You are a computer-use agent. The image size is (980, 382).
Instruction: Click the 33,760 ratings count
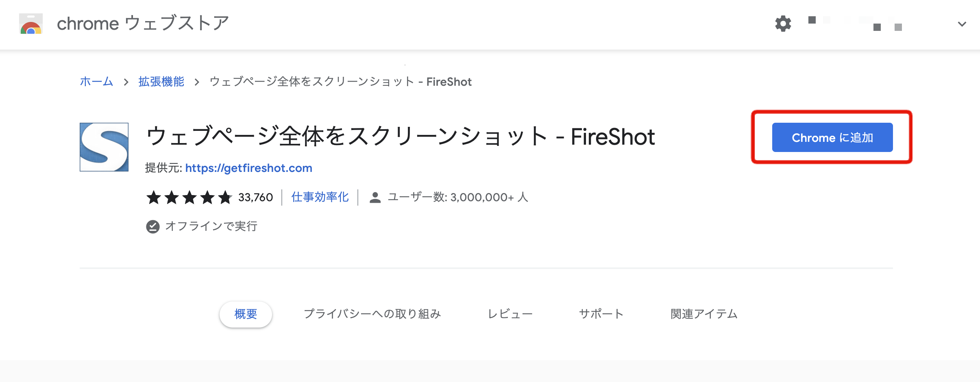tap(255, 198)
